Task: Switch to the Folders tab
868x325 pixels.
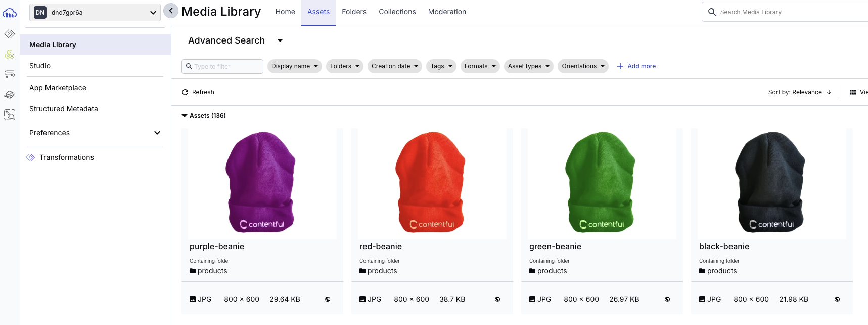Action: 354,12
